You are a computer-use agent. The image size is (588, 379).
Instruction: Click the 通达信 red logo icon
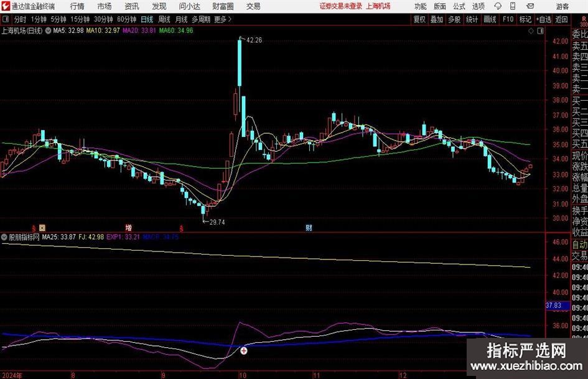[x=6, y=6]
